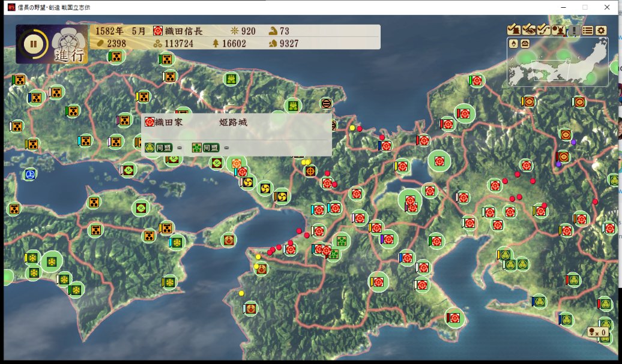
Task: Click the sun icon next to 920
Action: coord(234,31)
